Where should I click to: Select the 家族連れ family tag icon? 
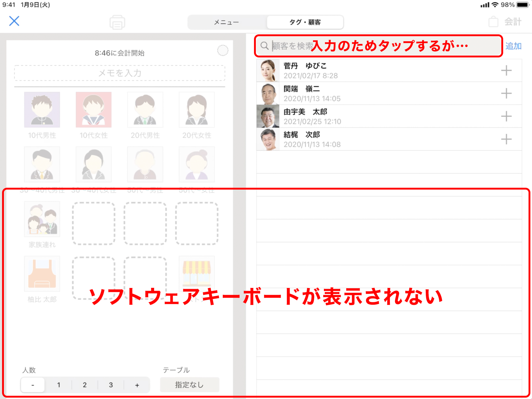(42, 219)
